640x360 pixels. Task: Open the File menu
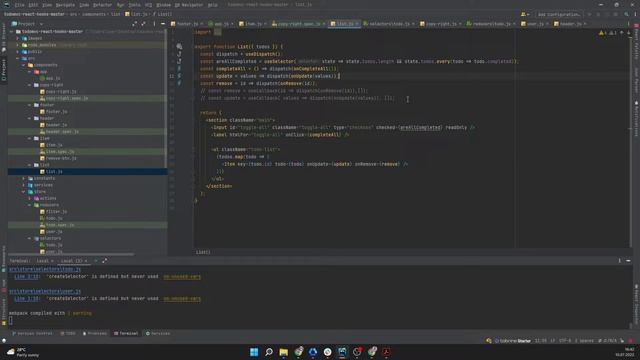[x=19, y=5]
